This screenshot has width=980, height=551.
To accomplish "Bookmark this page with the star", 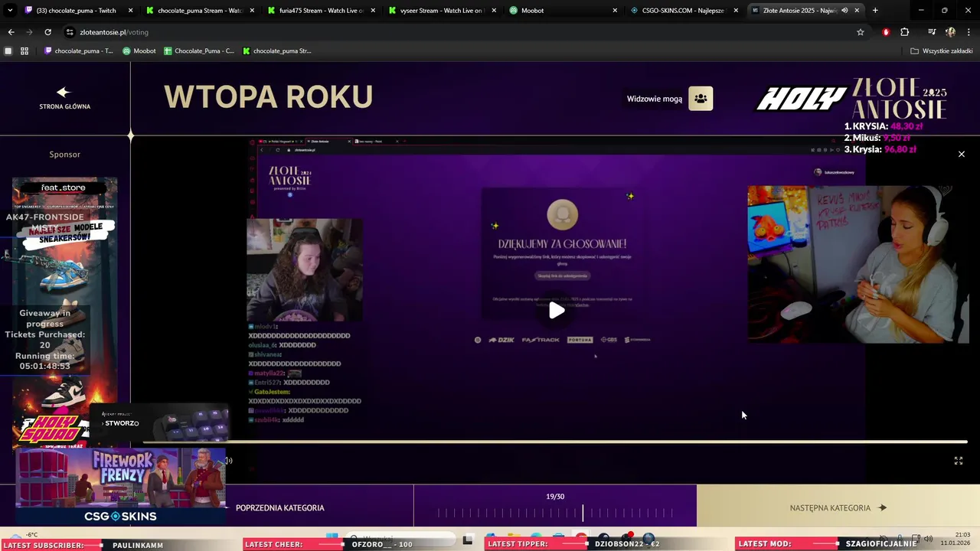I will pyautogui.click(x=861, y=32).
